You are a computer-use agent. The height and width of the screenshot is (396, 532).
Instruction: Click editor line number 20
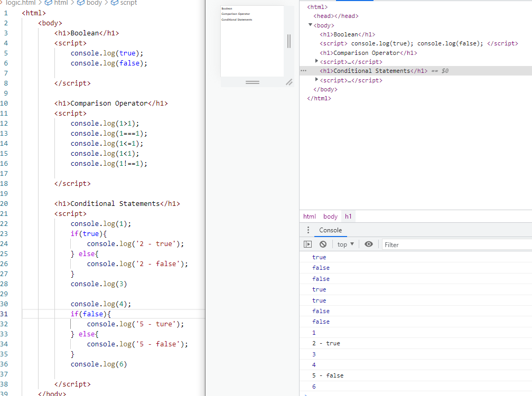4,203
